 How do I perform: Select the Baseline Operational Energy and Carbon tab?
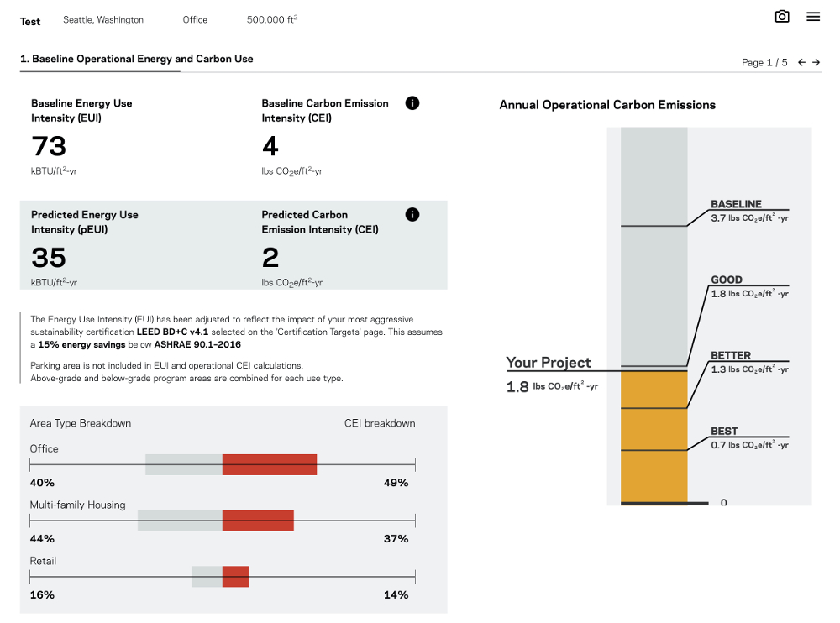(137, 59)
